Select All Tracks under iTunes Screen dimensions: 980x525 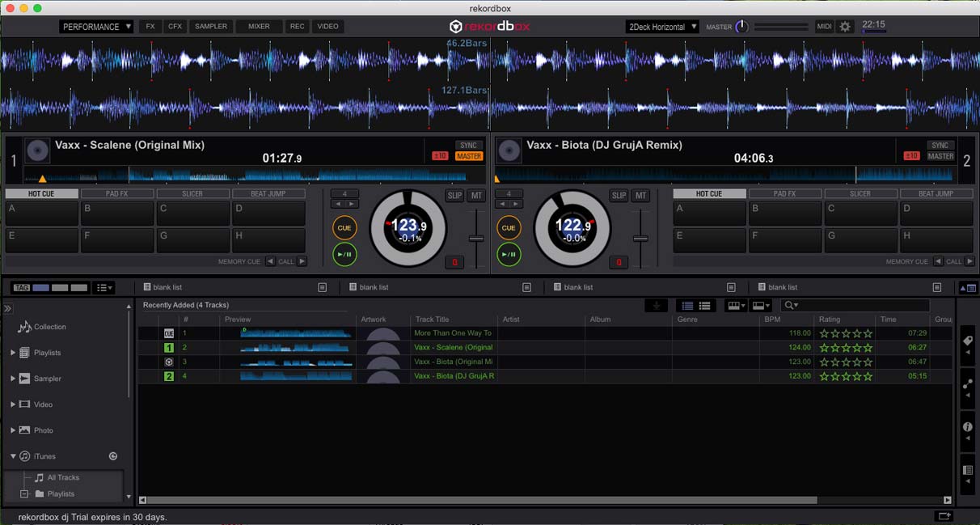coord(63,478)
